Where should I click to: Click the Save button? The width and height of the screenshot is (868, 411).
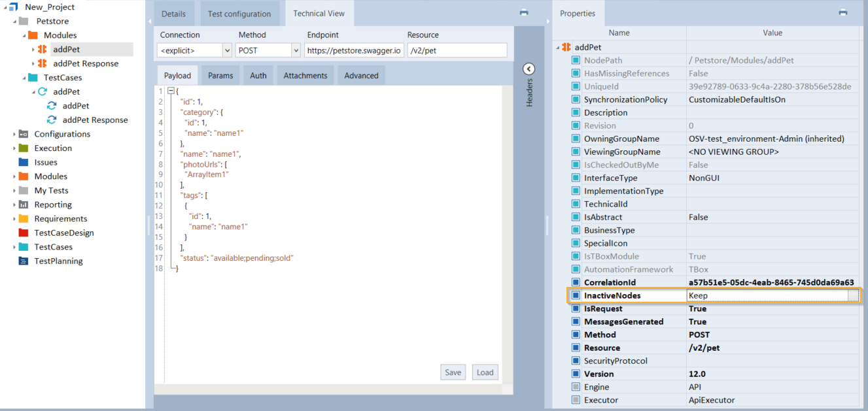[453, 372]
